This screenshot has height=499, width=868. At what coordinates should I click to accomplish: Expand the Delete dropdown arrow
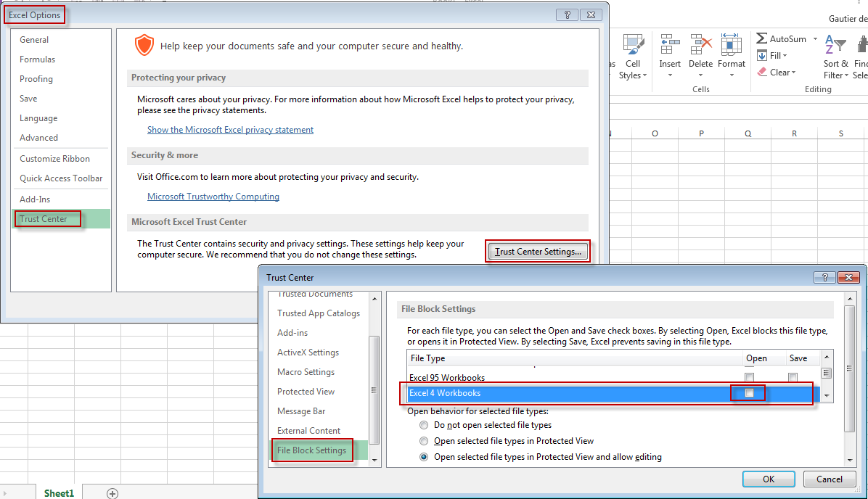click(701, 75)
